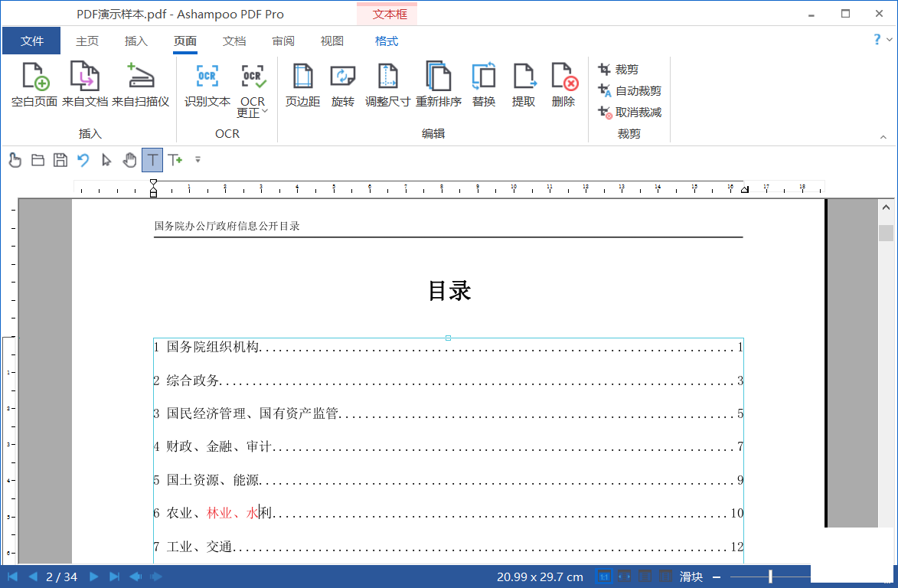The height and width of the screenshot is (588, 898).
Task: Open file via folder icon
Action: tap(38, 160)
